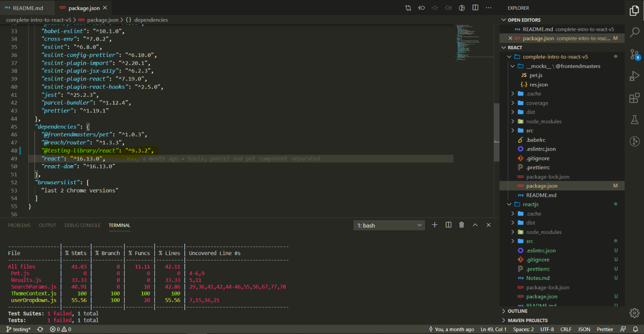Change indentation via Spaces: 2
This screenshot has width=644, height=334.
[x=523, y=330]
